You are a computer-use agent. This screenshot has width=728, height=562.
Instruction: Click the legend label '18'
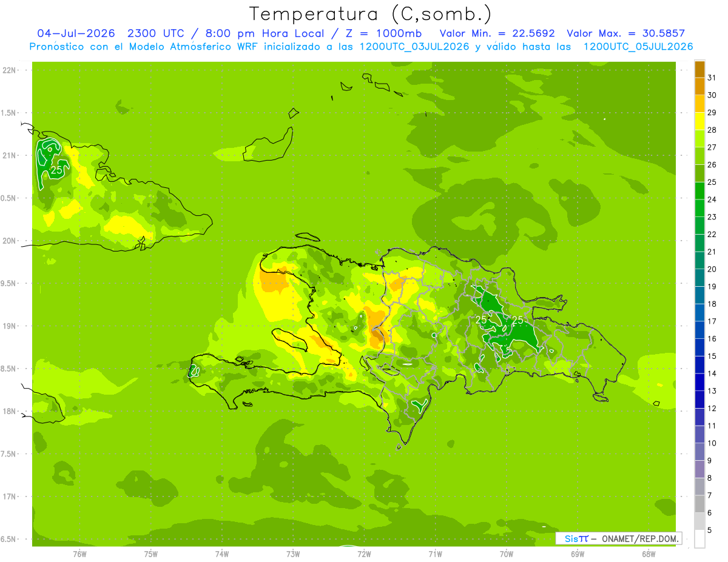712,304
